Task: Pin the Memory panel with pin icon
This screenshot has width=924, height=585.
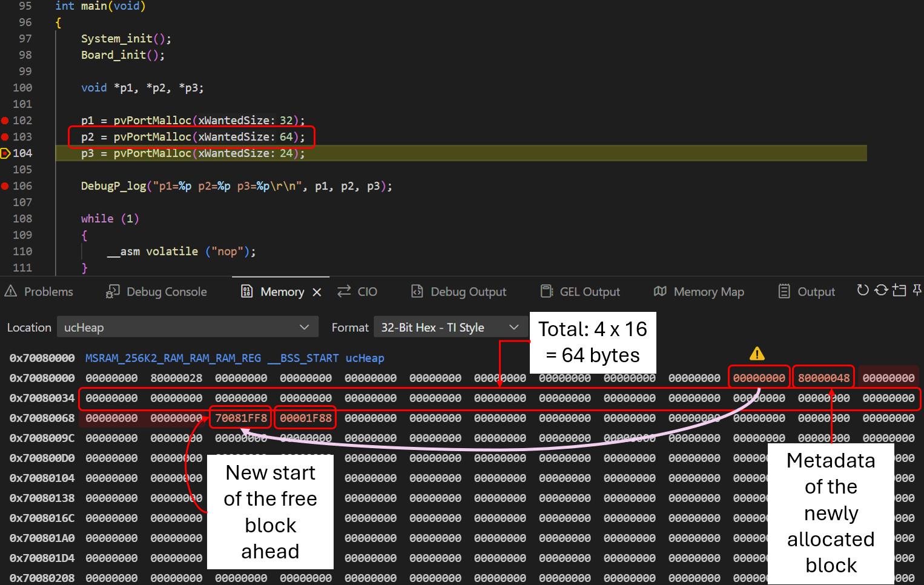Action: [x=917, y=291]
